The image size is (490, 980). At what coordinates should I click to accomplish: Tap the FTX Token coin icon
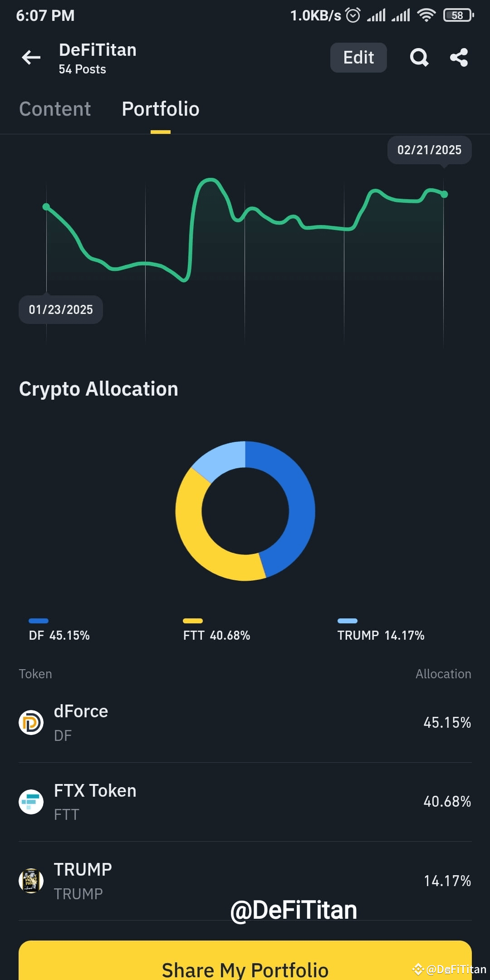30,801
